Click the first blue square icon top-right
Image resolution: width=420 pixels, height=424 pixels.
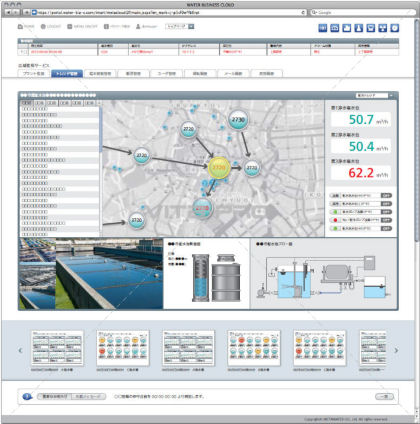tap(323, 28)
